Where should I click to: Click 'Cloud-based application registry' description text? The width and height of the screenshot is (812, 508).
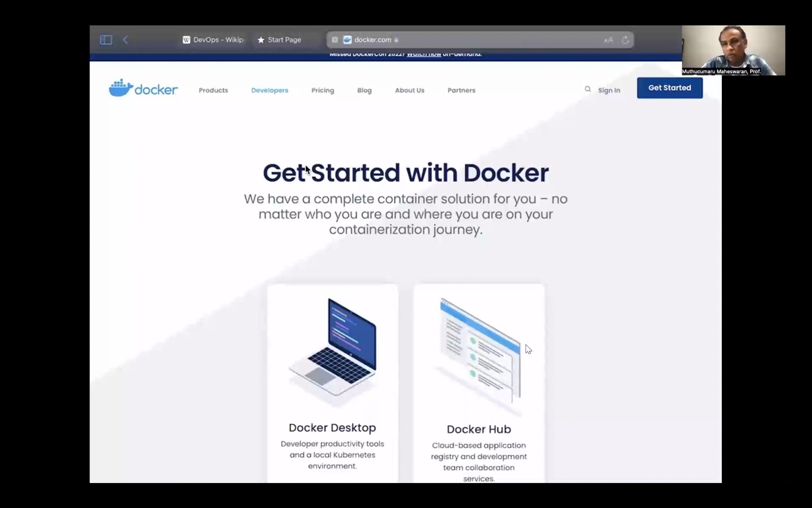coord(479,462)
